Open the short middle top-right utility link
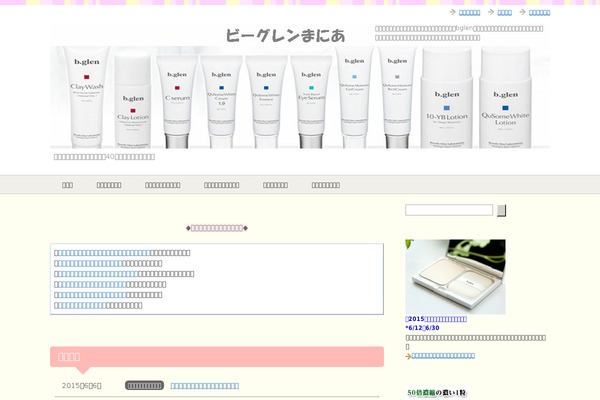This screenshot has height=400, width=600. coord(504,13)
